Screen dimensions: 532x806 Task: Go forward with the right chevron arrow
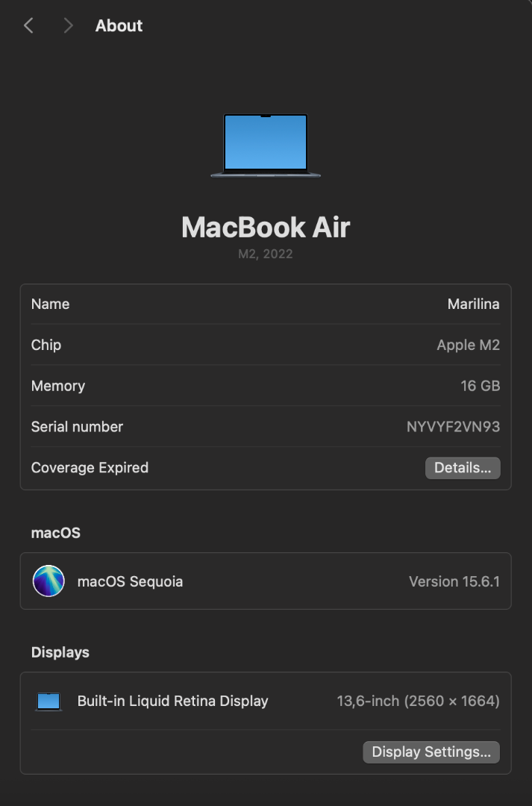tap(69, 25)
